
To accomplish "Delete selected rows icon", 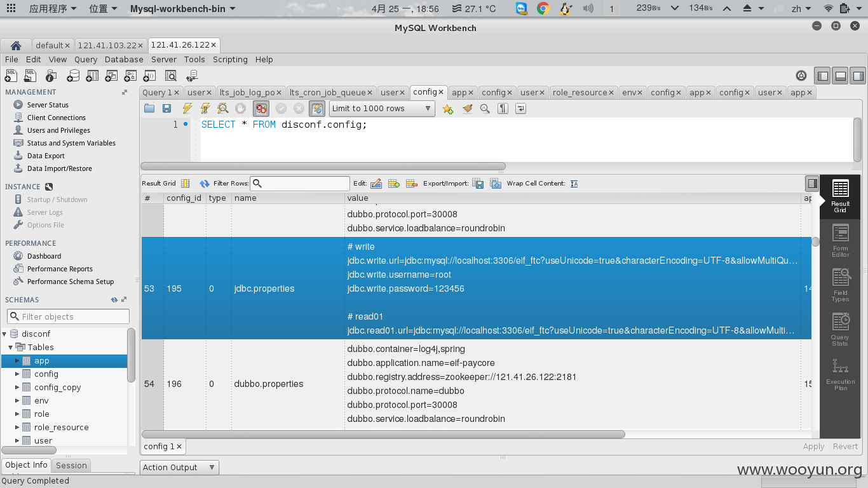I will (x=411, y=184).
